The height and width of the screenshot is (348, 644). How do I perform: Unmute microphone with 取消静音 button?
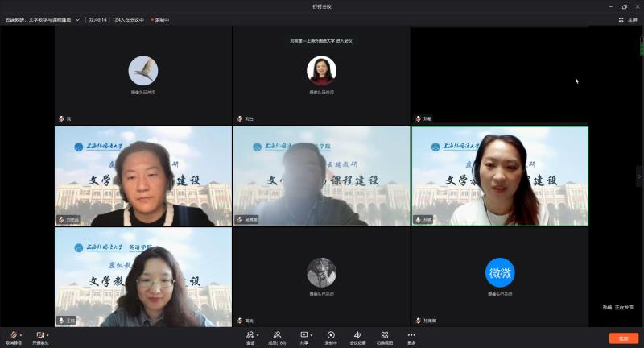14,335
